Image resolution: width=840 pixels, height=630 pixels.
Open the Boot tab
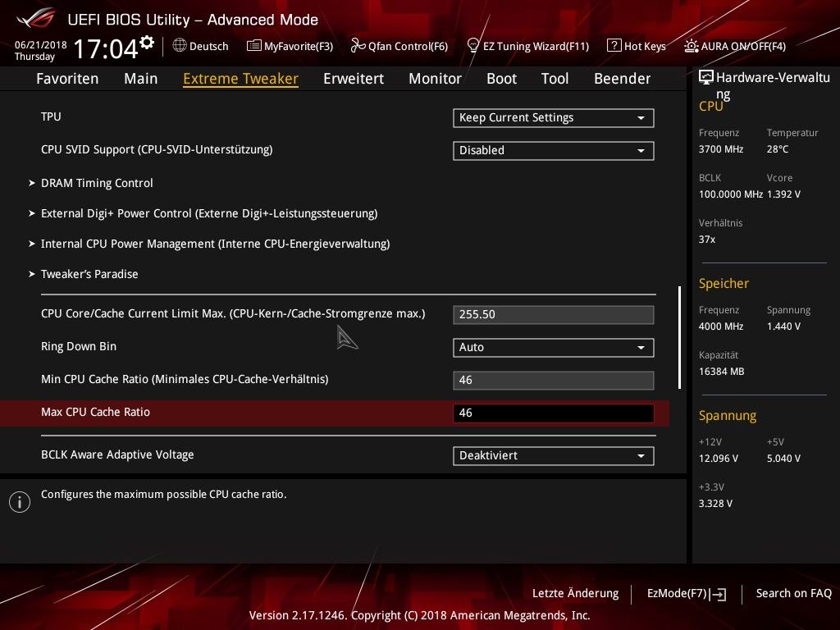(x=501, y=79)
